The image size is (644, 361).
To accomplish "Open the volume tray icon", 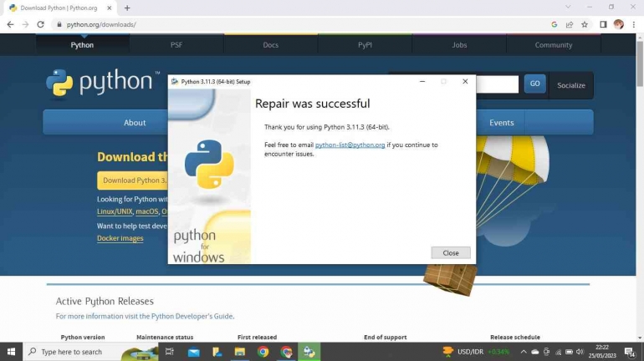I will click(580, 352).
